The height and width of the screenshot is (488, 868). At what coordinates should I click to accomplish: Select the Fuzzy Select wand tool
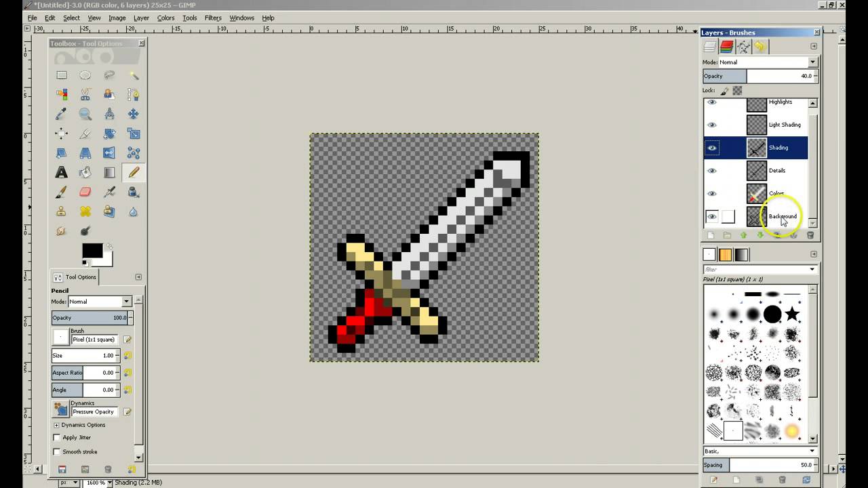coord(134,75)
